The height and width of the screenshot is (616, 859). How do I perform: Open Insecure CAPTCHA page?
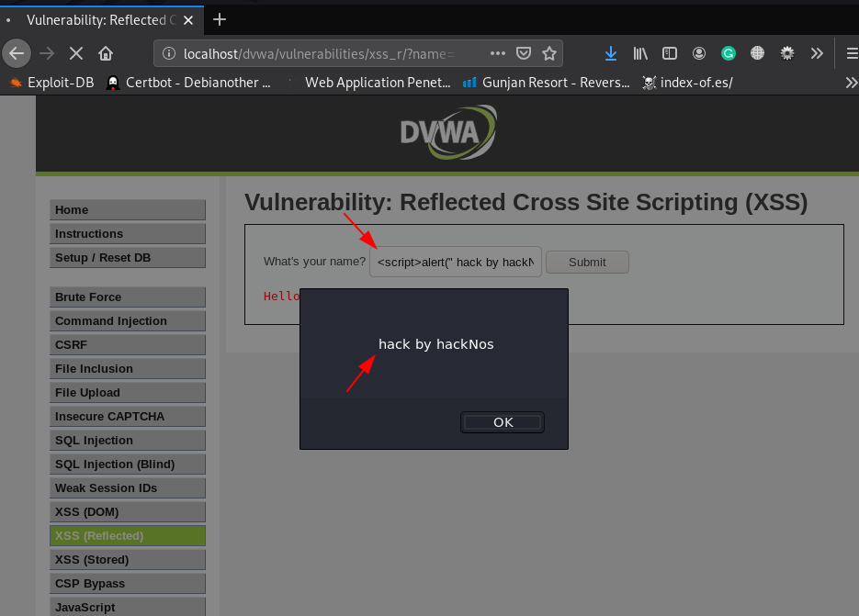click(x=127, y=416)
